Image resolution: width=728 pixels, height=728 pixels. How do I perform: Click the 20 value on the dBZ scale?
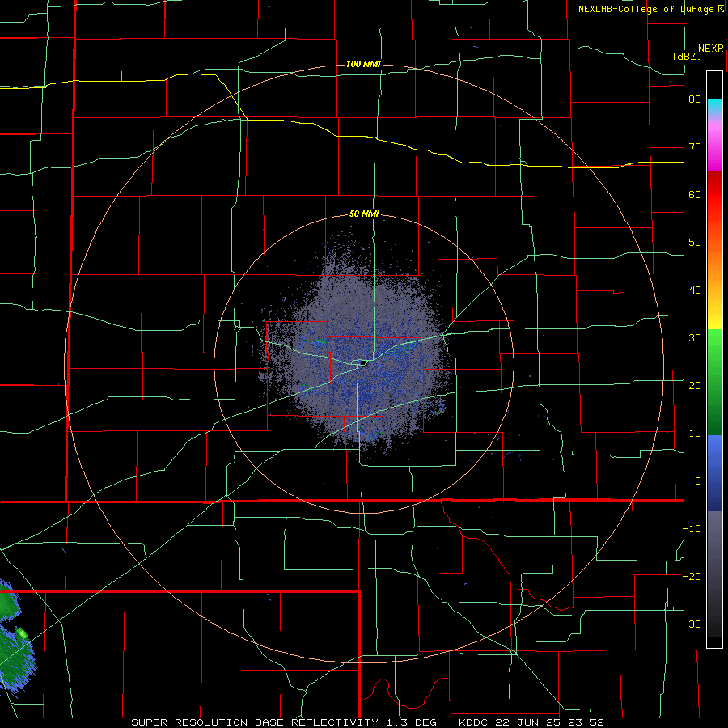tap(695, 385)
